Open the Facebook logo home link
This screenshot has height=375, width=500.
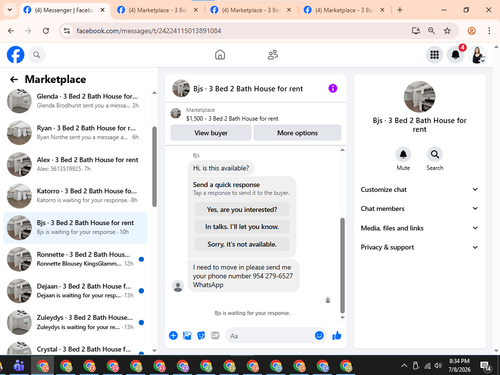(x=15, y=55)
